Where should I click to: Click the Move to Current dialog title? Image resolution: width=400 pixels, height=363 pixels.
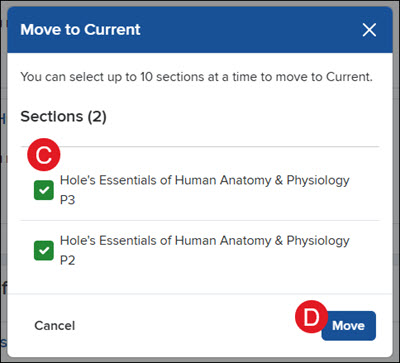80,30
